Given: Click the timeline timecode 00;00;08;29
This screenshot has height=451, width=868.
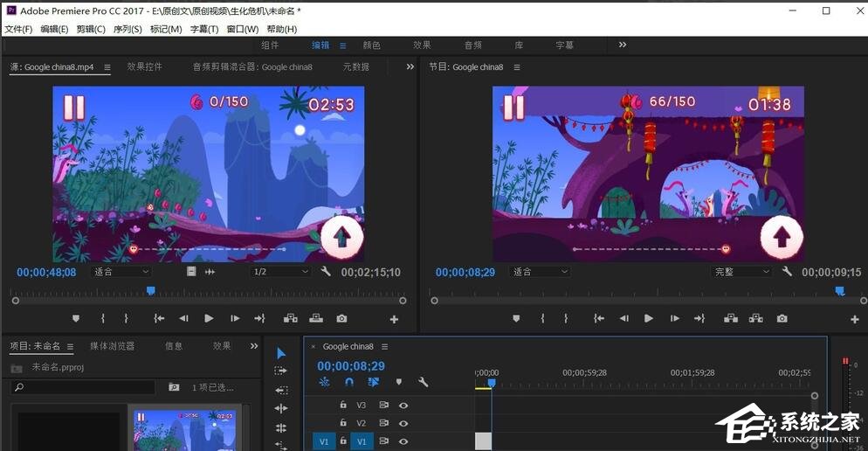Looking at the screenshot, I should click(350, 366).
